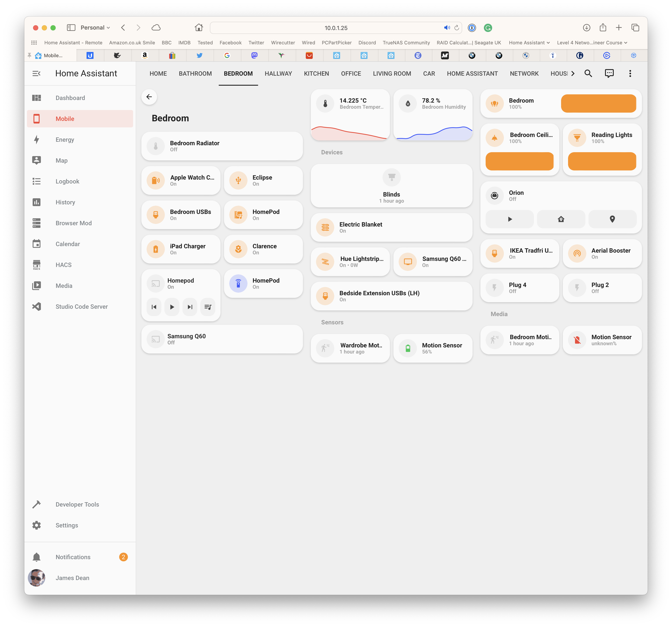Open Bedside Extension USBs (LH) card
The image size is (672, 627).
click(391, 296)
